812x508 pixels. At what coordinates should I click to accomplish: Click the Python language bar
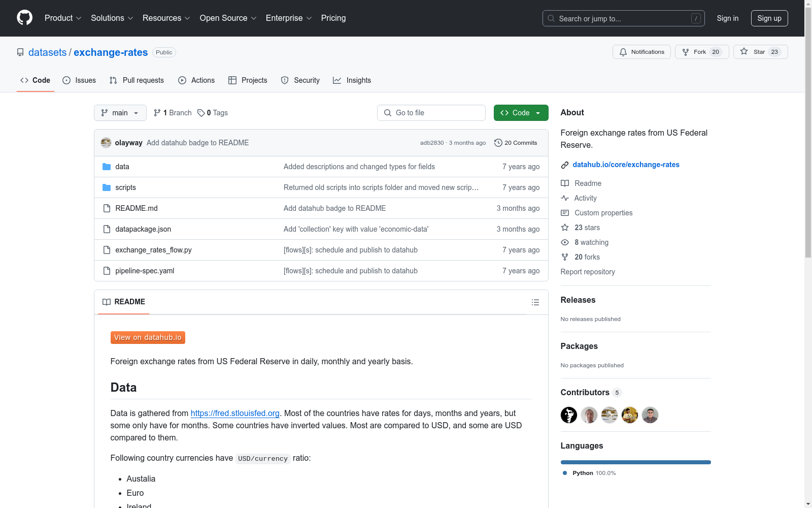pos(636,462)
